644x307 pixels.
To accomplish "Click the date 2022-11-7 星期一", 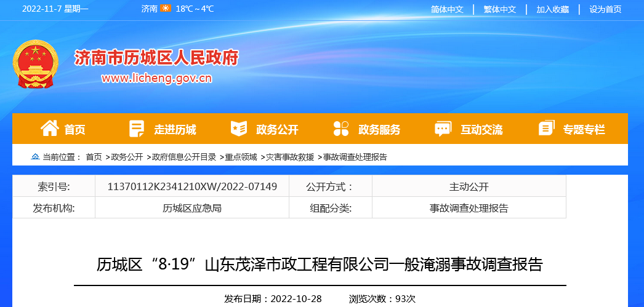I will tap(55, 9).
